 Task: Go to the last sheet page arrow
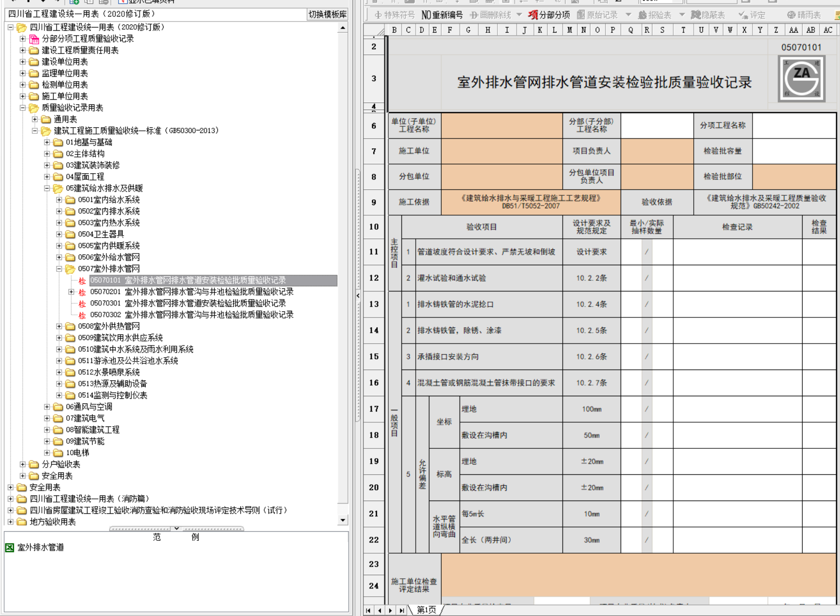pyautogui.click(x=402, y=610)
